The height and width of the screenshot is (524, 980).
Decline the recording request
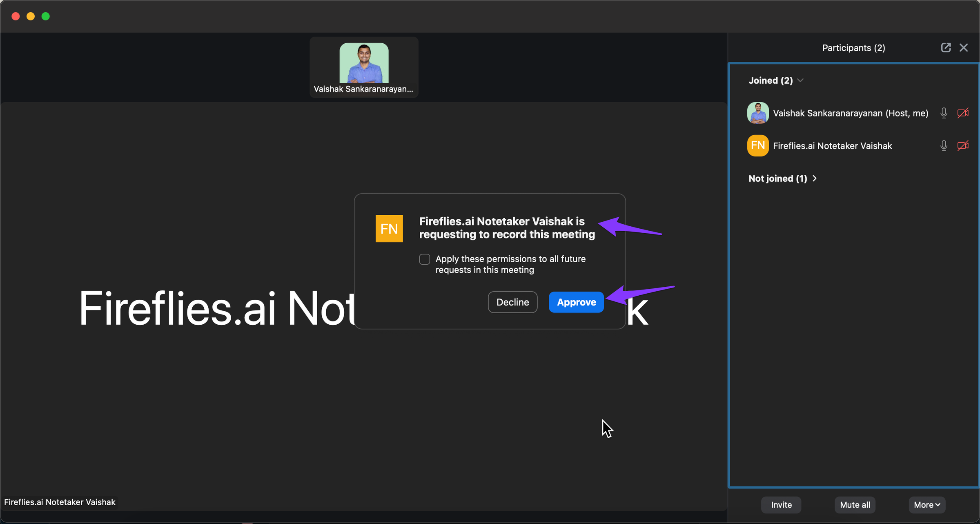point(512,302)
